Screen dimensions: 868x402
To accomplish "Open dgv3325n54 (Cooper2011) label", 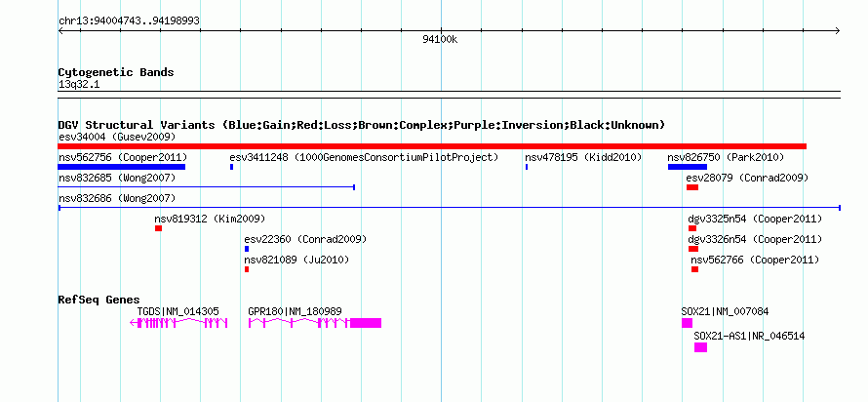I will point(755,219).
